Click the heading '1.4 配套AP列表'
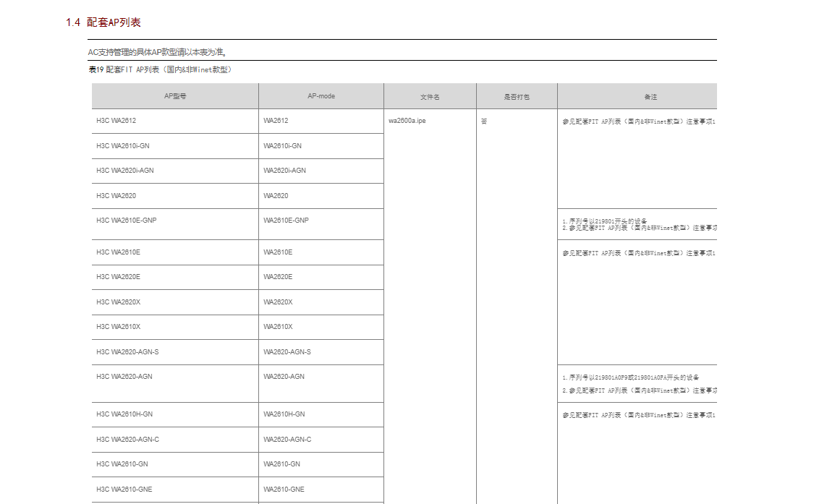827x504 pixels. [x=103, y=22]
